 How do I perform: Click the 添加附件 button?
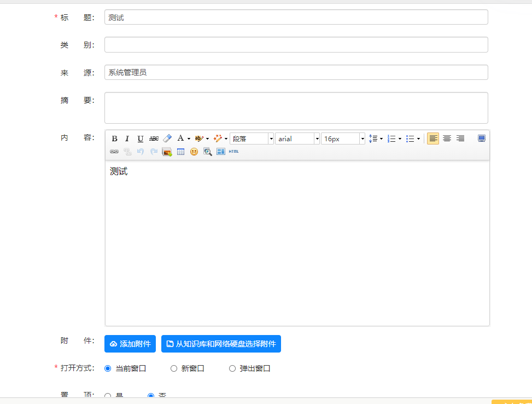[x=130, y=344]
